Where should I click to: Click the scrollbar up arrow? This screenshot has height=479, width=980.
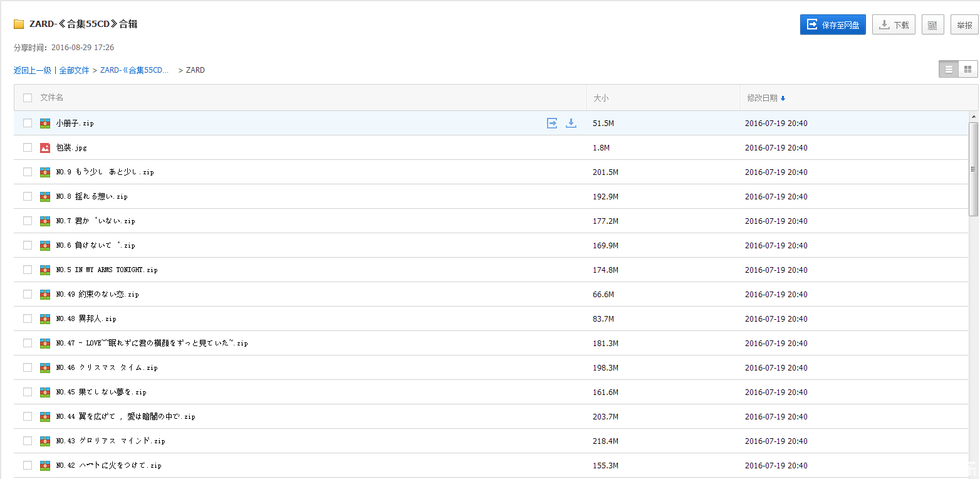coord(973,117)
